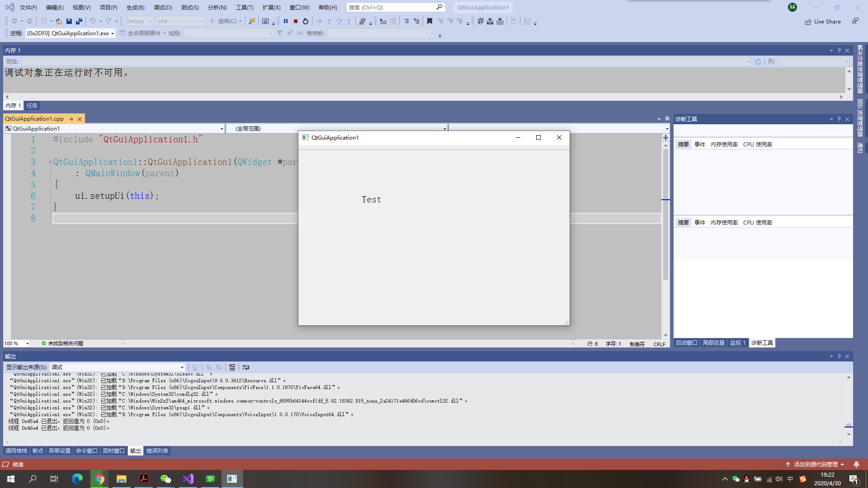Click the Memory refresh icon
868x488 pixels.
(758, 61)
